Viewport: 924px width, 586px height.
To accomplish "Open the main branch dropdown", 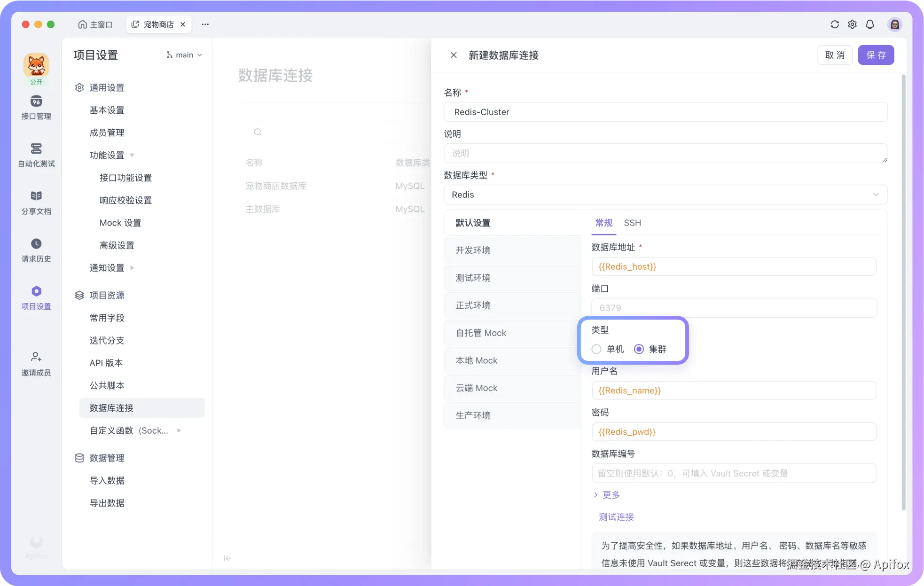I will point(184,55).
